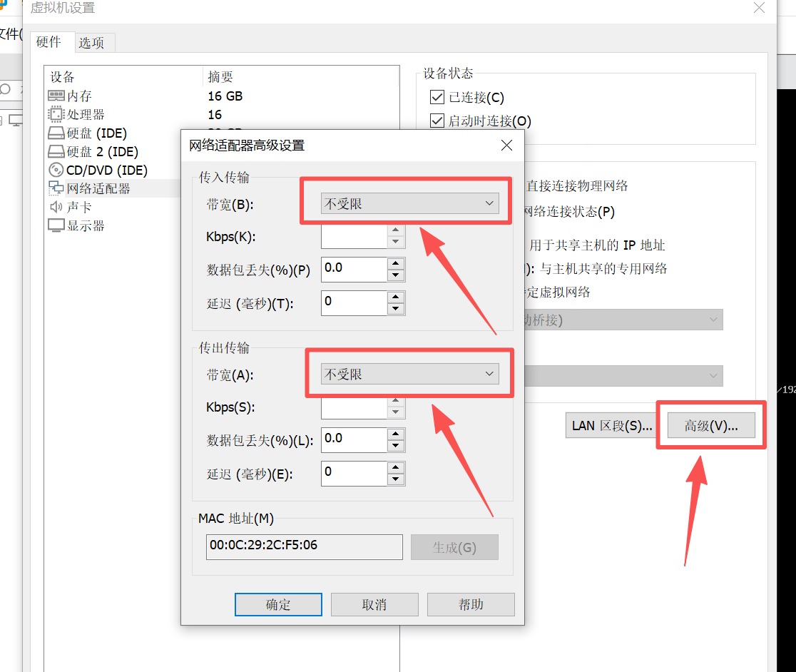
Task: Toggle the 启动时连接(O) checkbox
Action: 437,121
